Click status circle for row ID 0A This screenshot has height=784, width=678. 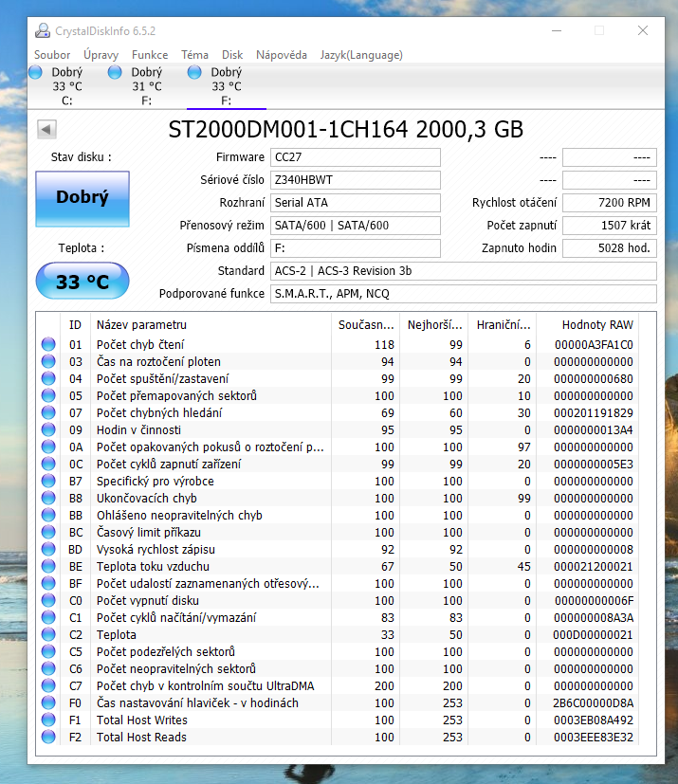[x=48, y=447]
